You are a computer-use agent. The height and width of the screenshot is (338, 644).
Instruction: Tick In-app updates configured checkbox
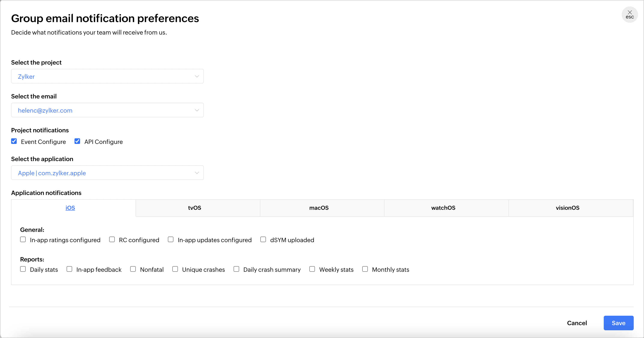pyautogui.click(x=171, y=239)
